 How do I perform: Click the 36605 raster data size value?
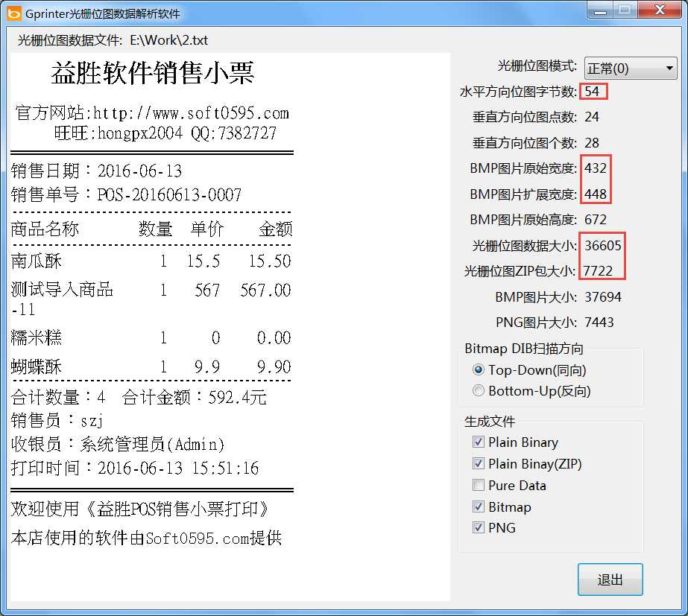tap(602, 246)
